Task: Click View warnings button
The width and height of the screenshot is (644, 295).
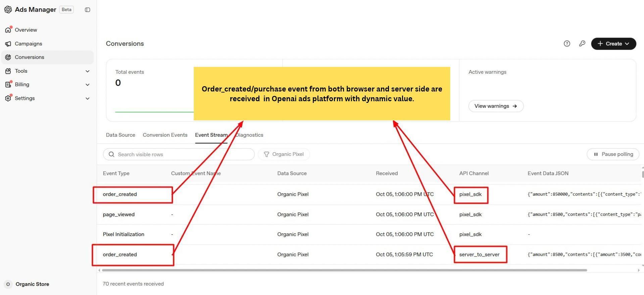Action: (x=496, y=106)
